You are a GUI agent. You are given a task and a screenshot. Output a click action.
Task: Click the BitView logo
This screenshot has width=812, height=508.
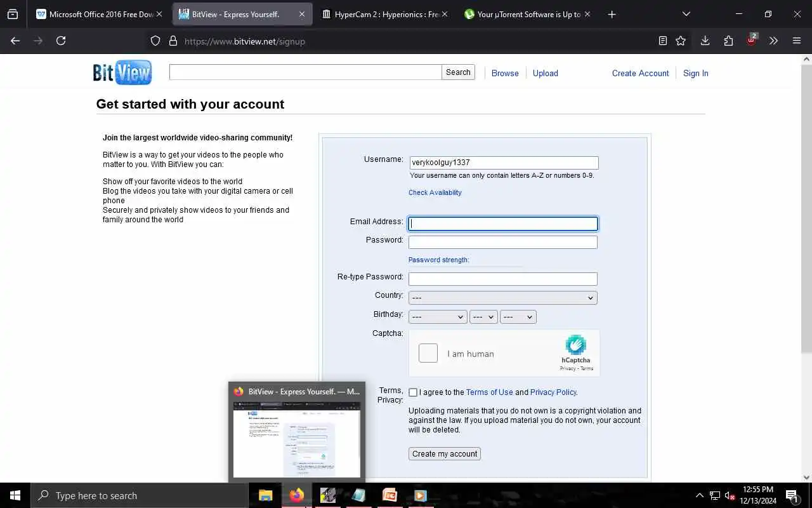point(122,72)
